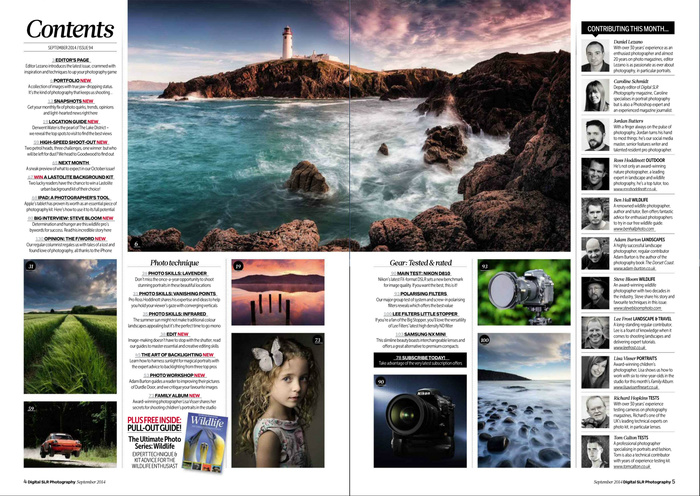The height and width of the screenshot is (496, 700).
Task: Click the SUBSCRIBE TODAY black banner
Action: click(420, 360)
